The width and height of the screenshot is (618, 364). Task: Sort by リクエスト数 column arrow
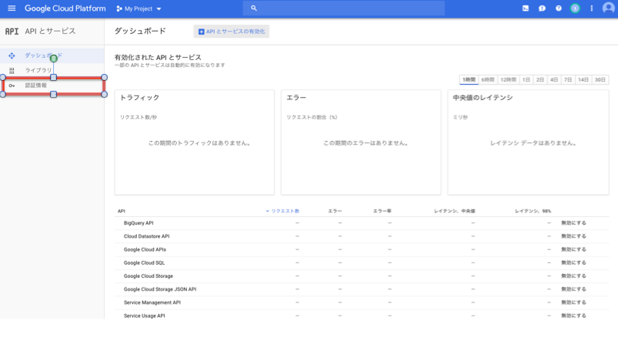[267, 211]
